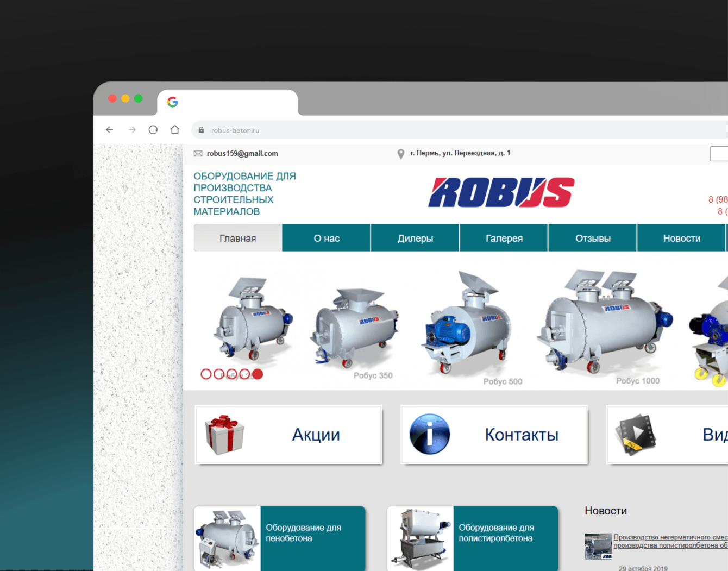Screen dimensions: 728x571
Task: Click the location pin beside the Пермь address
Action: point(400,153)
